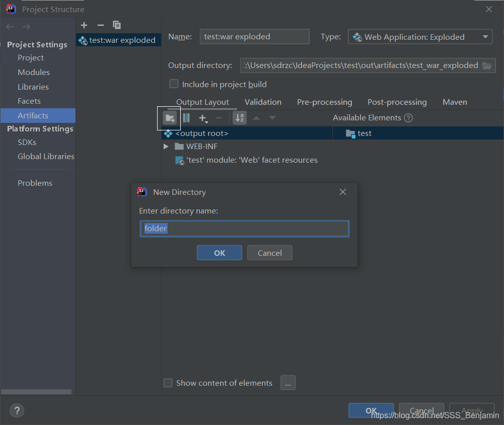Click the Project Structure Cancel button

421,410
